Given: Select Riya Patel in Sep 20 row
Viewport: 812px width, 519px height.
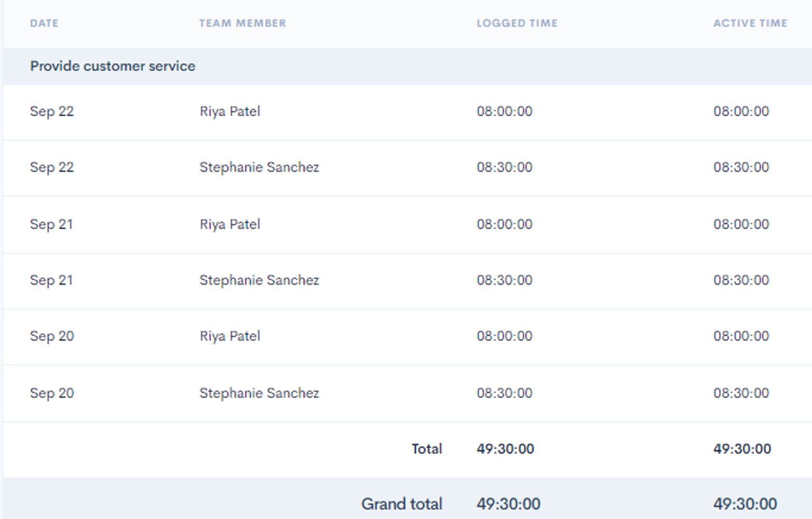Looking at the screenshot, I should click(x=230, y=336).
